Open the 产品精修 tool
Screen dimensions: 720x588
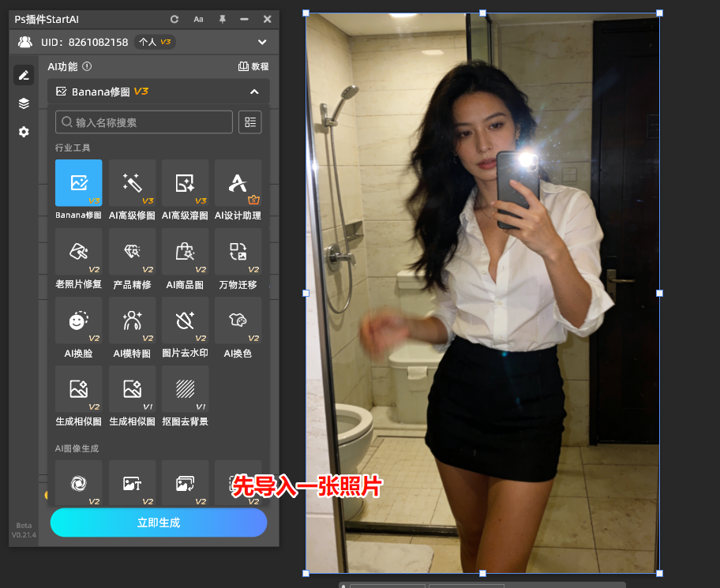point(132,252)
